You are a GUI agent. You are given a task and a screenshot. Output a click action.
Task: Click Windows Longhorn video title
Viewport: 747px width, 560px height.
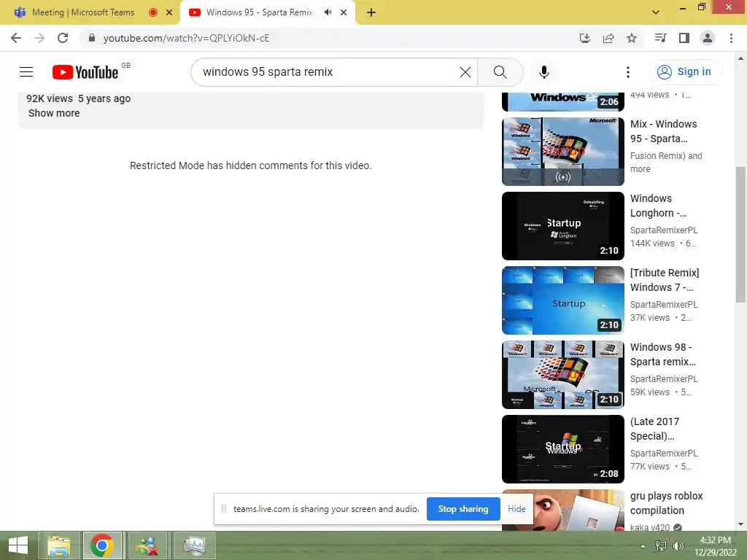click(x=659, y=206)
